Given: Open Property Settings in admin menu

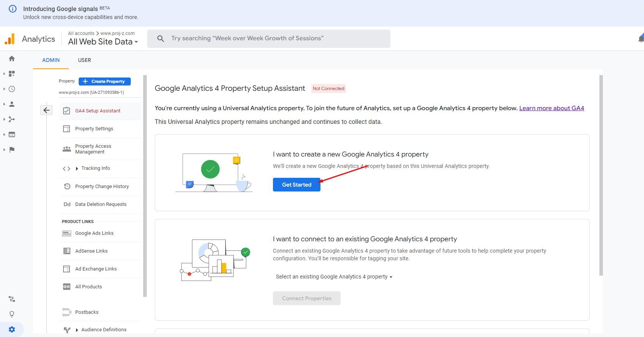Looking at the screenshot, I should pyautogui.click(x=94, y=129).
